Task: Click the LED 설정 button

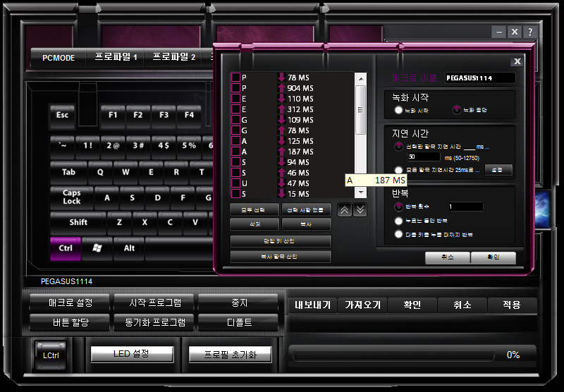Action: point(132,354)
